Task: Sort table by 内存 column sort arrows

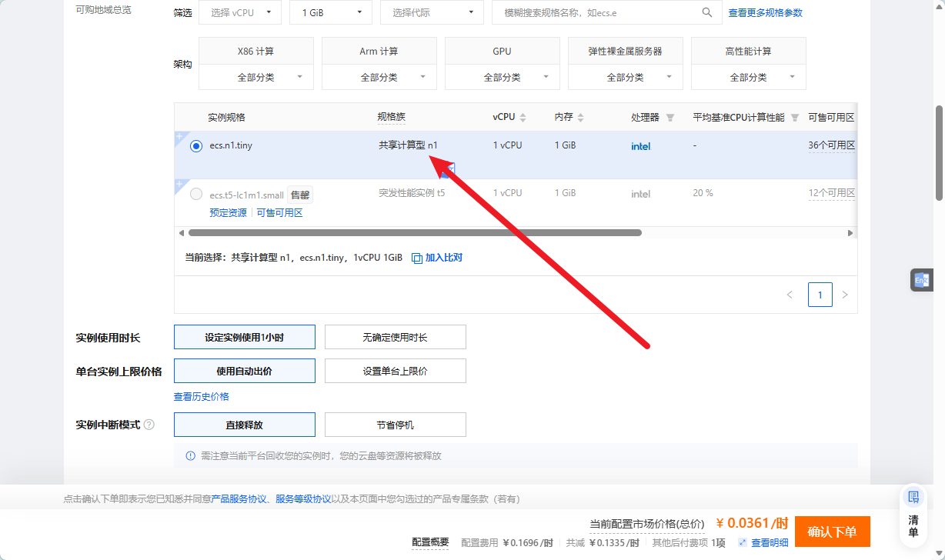Action: coord(581,118)
